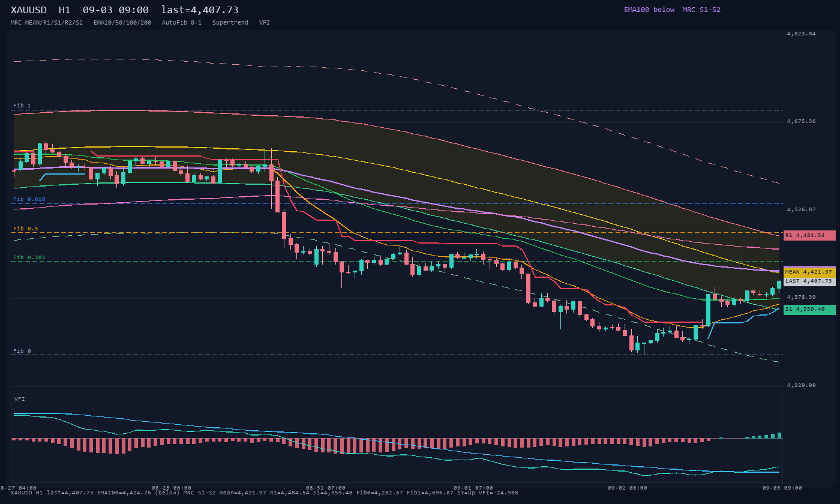Select the MRC MEAN/R1/S1/R2/S2 legend entry
840x504 pixels.
(47, 22)
